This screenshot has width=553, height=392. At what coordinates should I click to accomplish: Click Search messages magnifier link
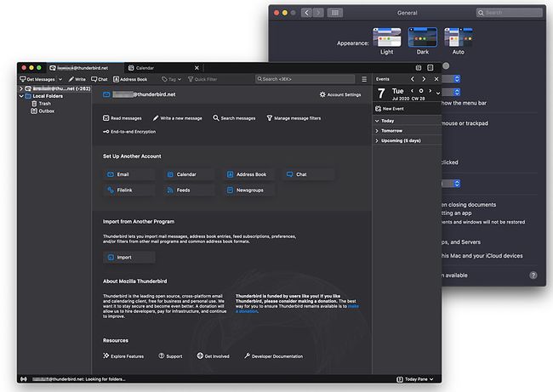(x=234, y=118)
